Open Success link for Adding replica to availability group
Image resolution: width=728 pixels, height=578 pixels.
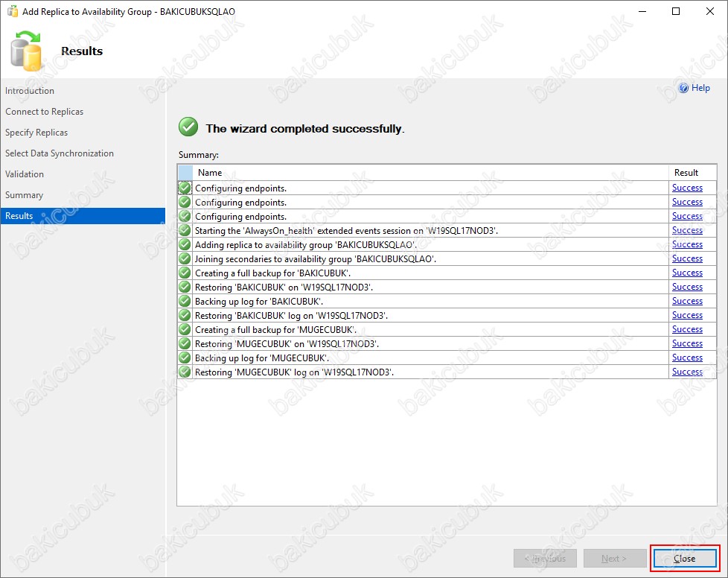[x=687, y=244]
